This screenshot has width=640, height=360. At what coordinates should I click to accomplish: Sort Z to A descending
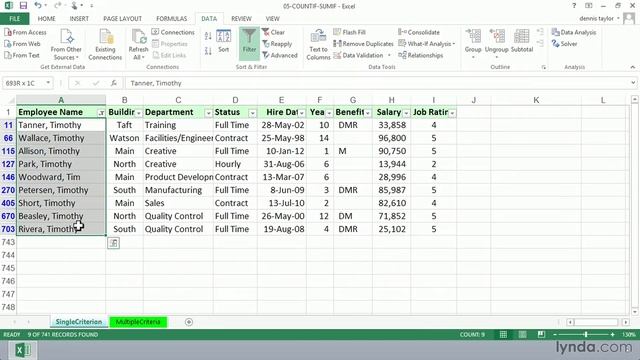[208, 51]
